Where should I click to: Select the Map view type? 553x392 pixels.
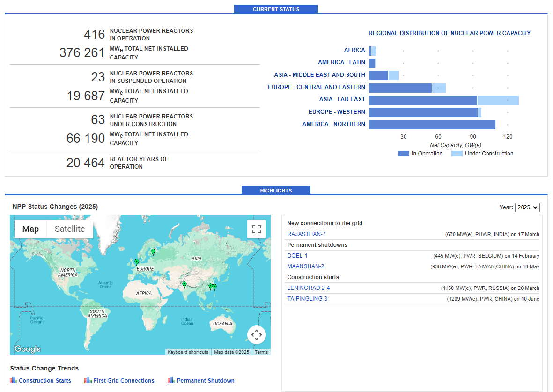[30, 229]
